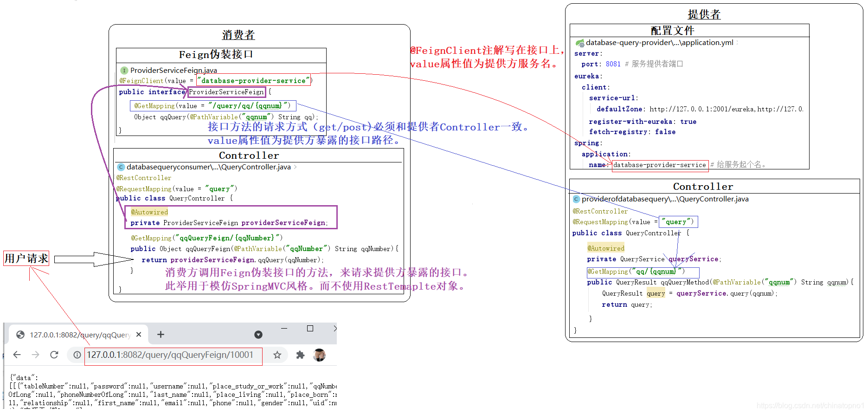The image size is (868, 414).
Task: Click the 配置文件 heading
Action: click(673, 31)
